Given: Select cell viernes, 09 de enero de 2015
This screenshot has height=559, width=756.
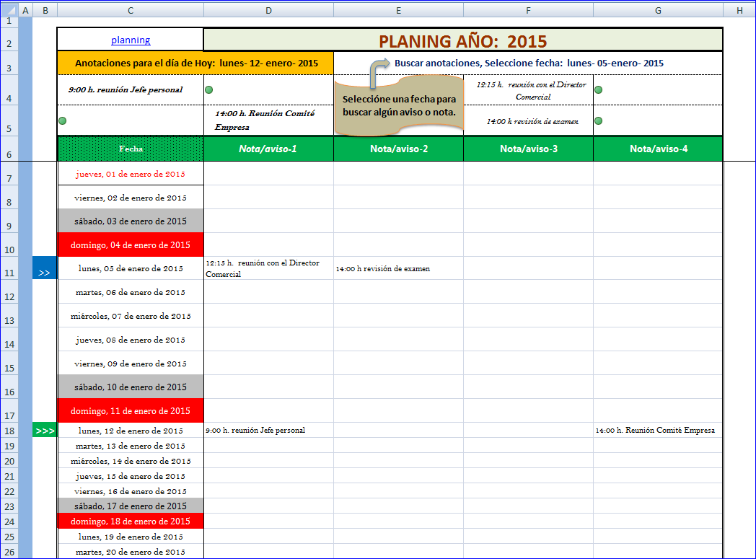Looking at the screenshot, I should pyautogui.click(x=131, y=364).
